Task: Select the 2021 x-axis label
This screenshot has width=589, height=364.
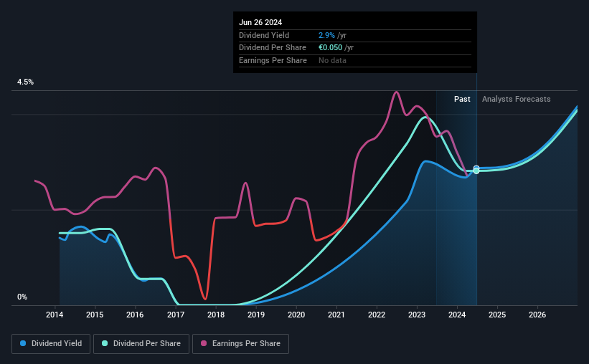Action: point(336,315)
